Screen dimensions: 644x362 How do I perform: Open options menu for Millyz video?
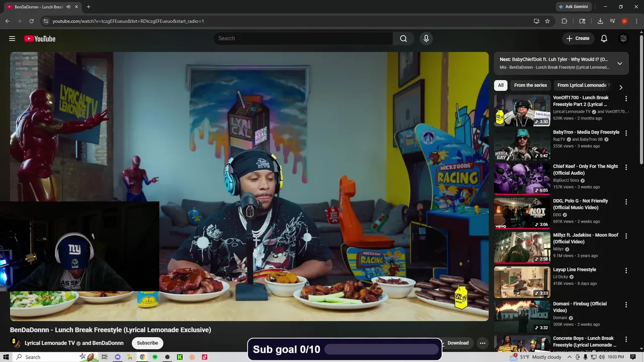click(x=626, y=236)
